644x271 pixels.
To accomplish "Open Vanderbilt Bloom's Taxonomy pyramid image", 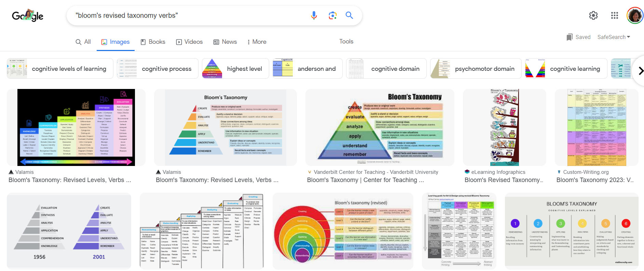I will [380, 128].
